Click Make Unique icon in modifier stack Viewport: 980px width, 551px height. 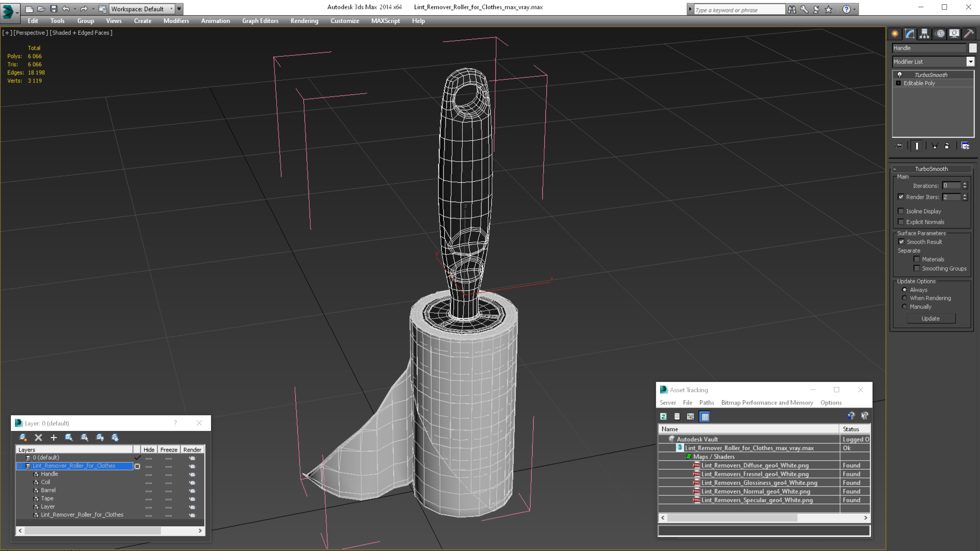click(934, 146)
